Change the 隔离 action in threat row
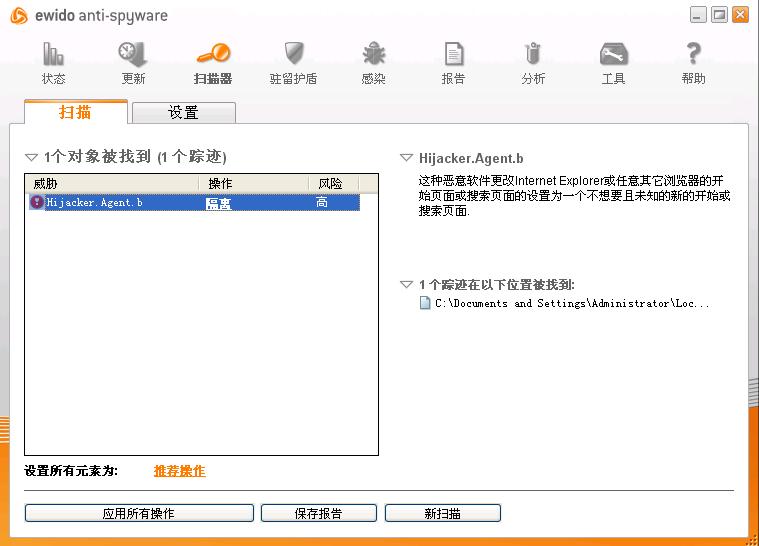 (219, 203)
